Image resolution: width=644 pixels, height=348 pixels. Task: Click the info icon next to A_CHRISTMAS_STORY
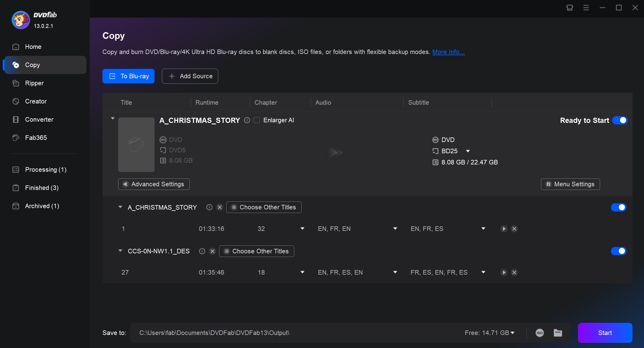[247, 120]
